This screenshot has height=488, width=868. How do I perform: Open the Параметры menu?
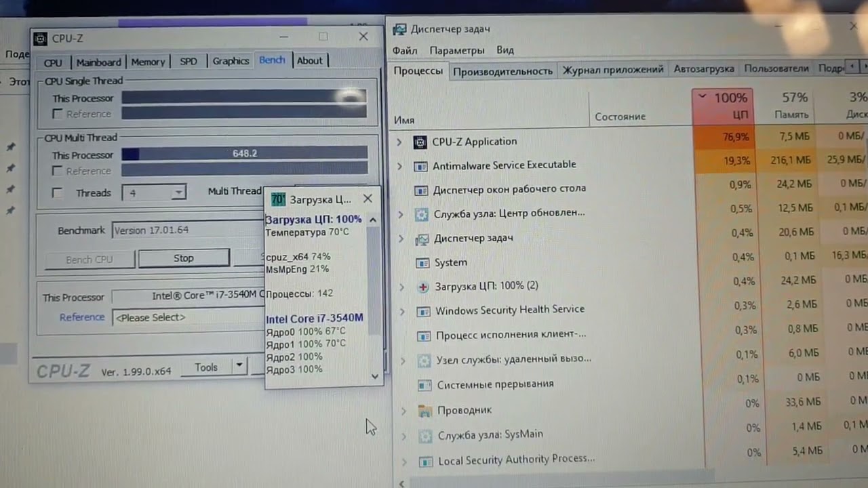tap(457, 50)
